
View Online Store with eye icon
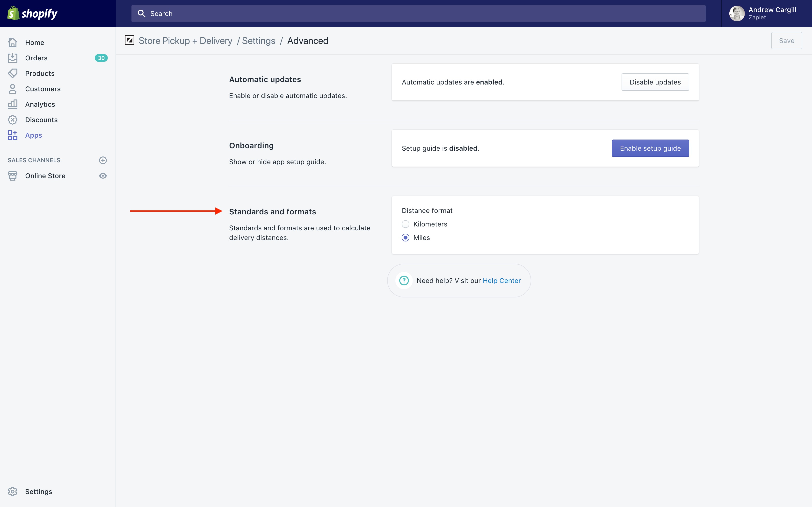pyautogui.click(x=103, y=176)
